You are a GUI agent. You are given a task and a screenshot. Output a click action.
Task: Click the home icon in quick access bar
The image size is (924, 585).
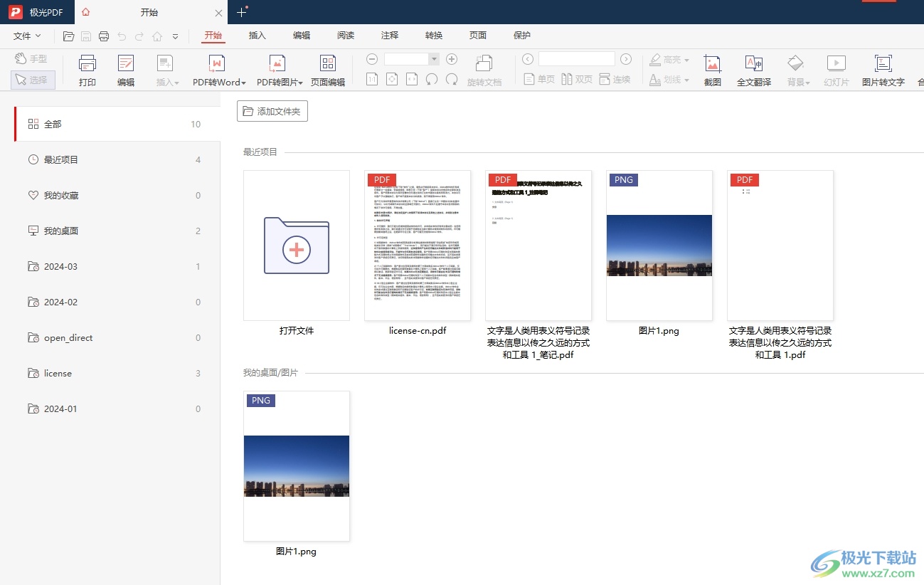point(157,36)
